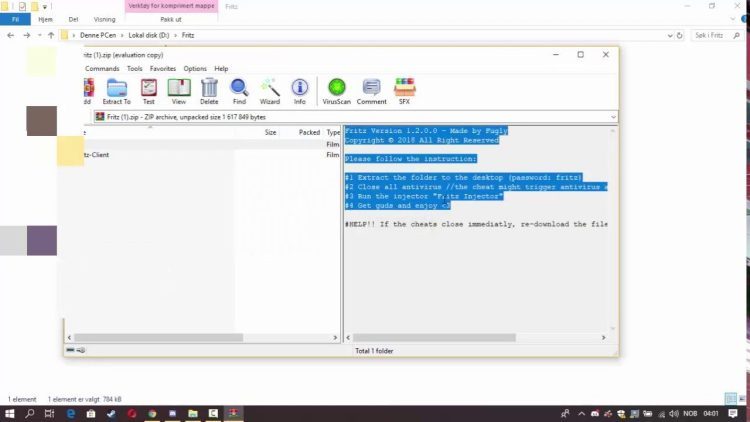Switch to the Visning ribbon tab
The width and height of the screenshot is (750, 422).
(104, 19)
